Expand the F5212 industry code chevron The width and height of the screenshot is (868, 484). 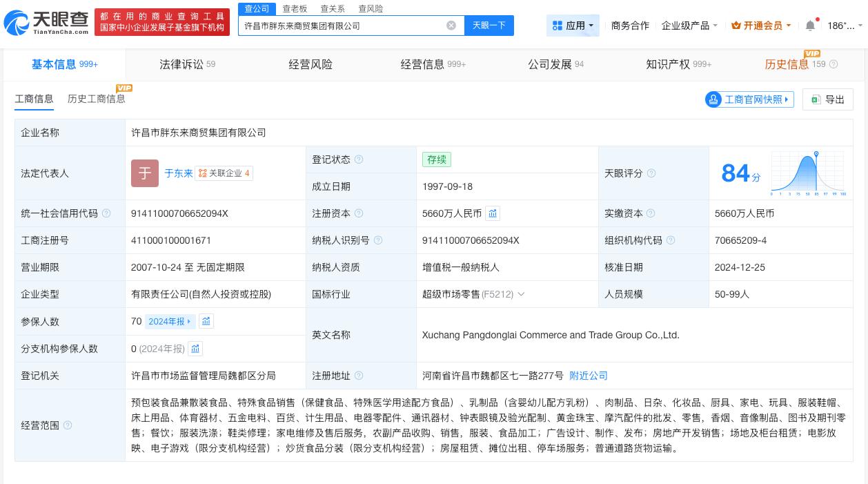point(522,294)
